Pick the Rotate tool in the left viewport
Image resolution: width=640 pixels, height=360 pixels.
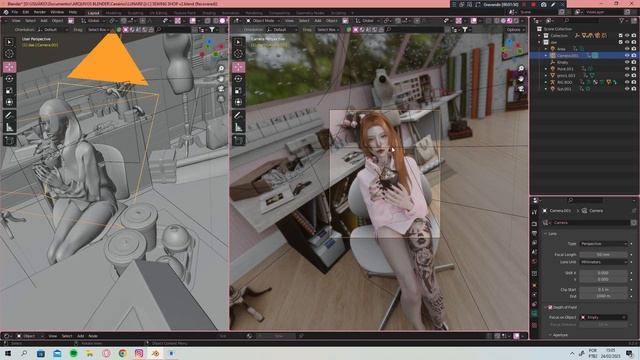(9, 79)
